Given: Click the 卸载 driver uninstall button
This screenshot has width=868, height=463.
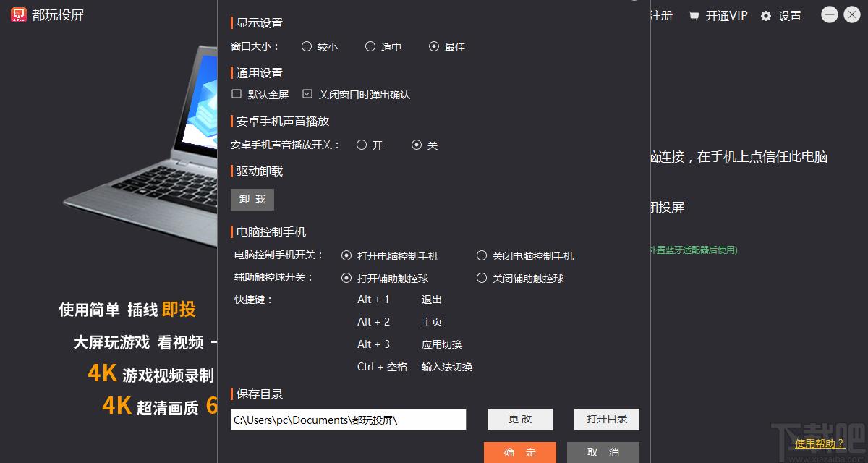Looking at the screenshot, I should (252, 200).
